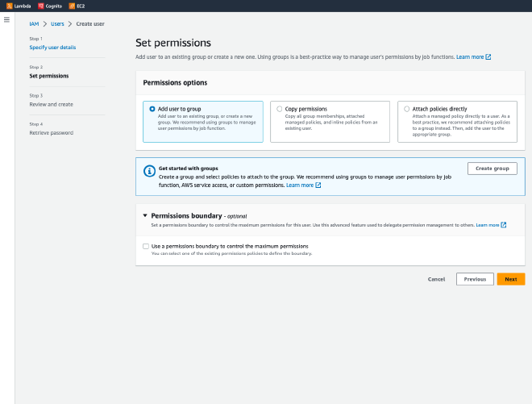
Task: Open Learn more link in Permissions boundary
Action: pyautogui.click(x=488, y=225)
